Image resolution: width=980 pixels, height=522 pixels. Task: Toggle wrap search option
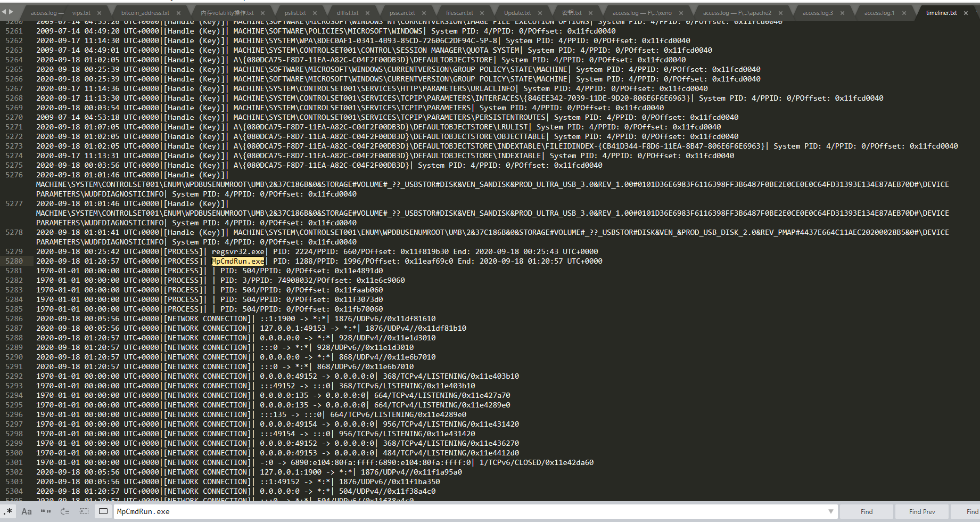pos(65,511)
